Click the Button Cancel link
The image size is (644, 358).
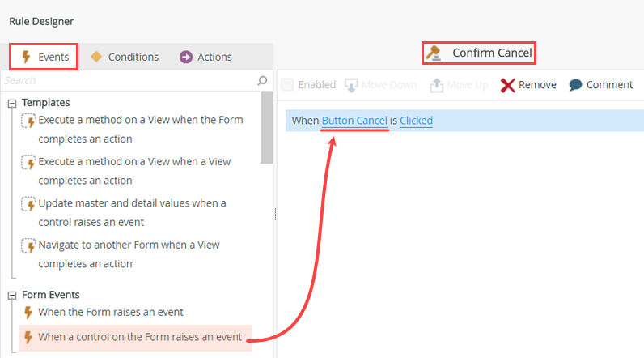pos(354,121)
